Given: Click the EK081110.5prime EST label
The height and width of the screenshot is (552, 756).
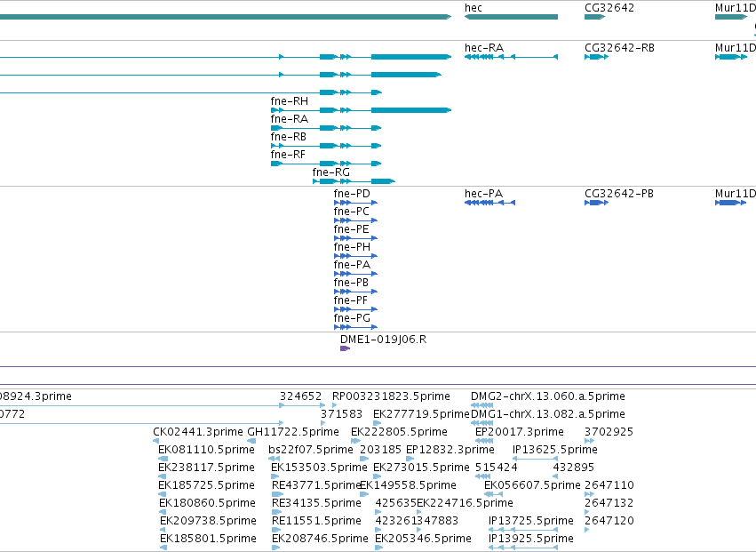Looking at the screenshot, I should (x=206, y=450).
